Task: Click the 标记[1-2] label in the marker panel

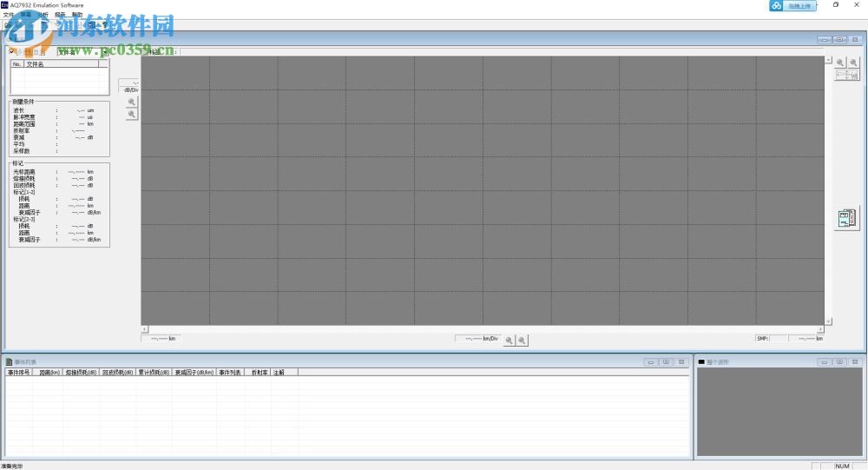Action: (x=24, y=192)
